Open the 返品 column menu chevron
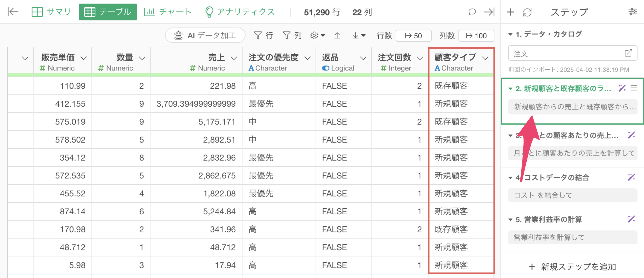Screen dimensions: 644x278 363,58
